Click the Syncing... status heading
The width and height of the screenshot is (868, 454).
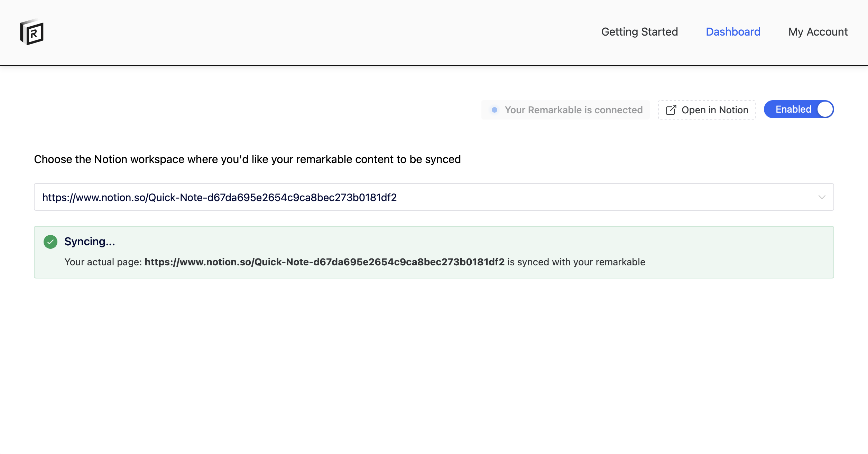coord(90,242)
